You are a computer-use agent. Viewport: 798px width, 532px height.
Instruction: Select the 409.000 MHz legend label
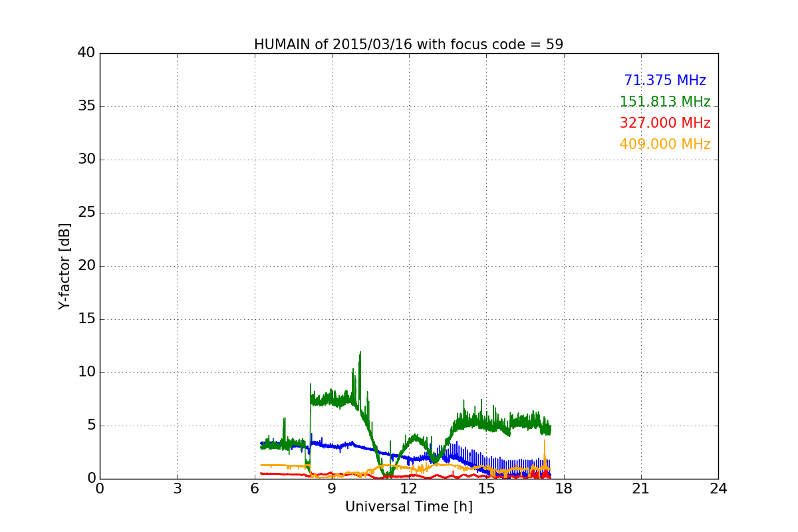tap(665, 144)
